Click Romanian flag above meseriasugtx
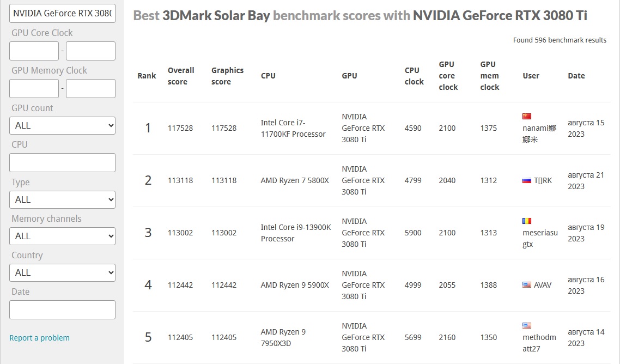This screenshot has width=620, height=364. [526, 221]
